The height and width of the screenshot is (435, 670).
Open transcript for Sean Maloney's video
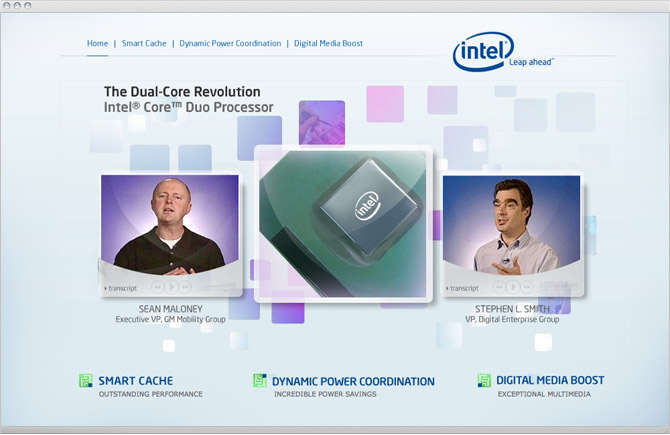point(120,288)
